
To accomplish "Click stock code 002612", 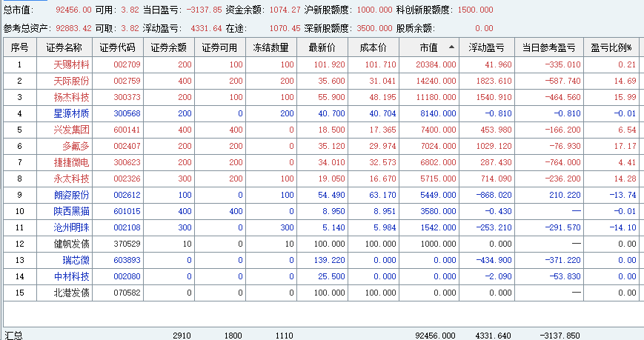I will 127,195.
